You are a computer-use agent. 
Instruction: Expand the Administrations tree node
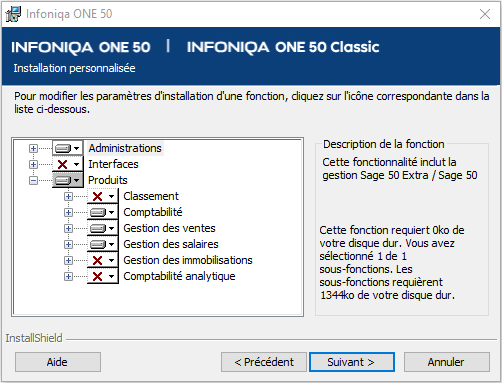coord(33,148)
